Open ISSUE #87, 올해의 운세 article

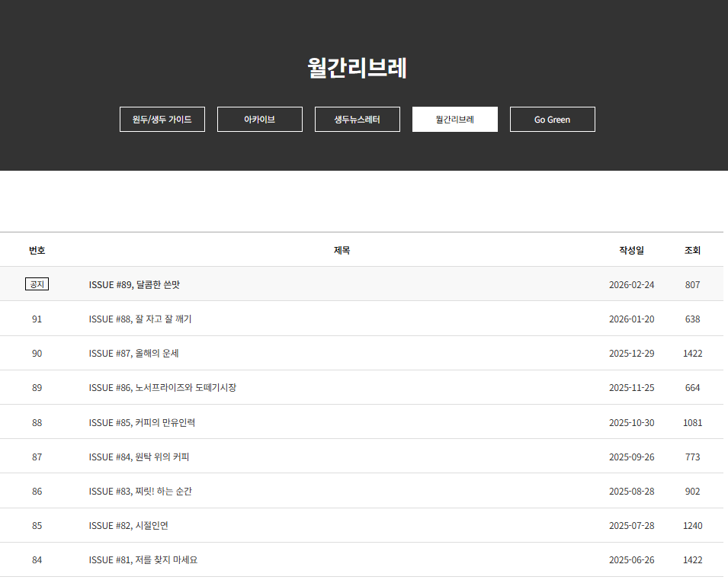pos(133,354)
